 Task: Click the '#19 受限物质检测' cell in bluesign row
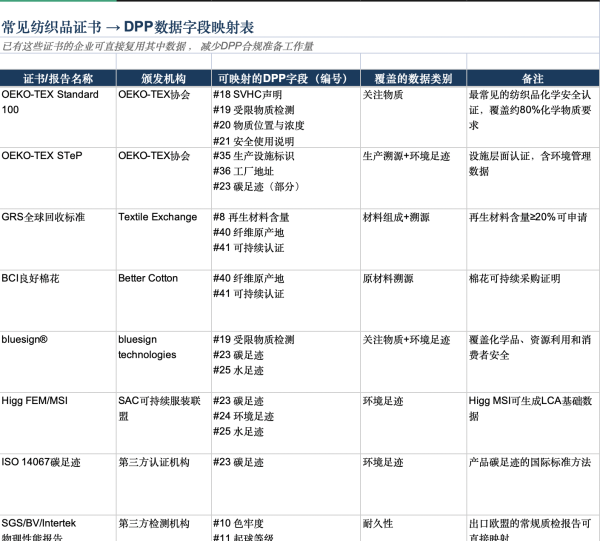286,362
